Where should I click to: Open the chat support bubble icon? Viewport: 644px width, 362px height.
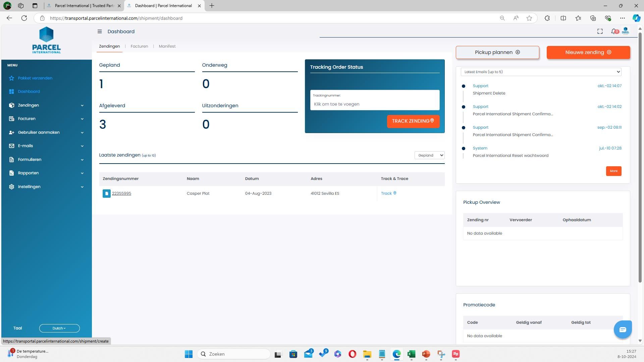tap(623, 330)
